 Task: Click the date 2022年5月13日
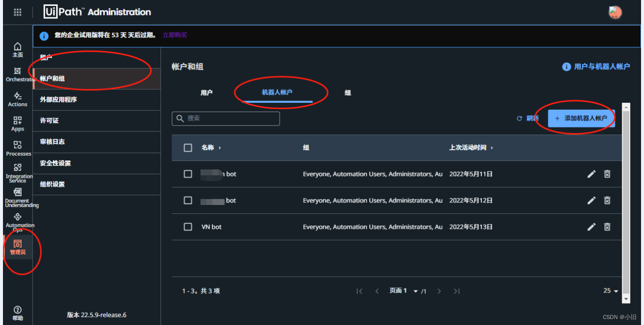pos(471,227)
